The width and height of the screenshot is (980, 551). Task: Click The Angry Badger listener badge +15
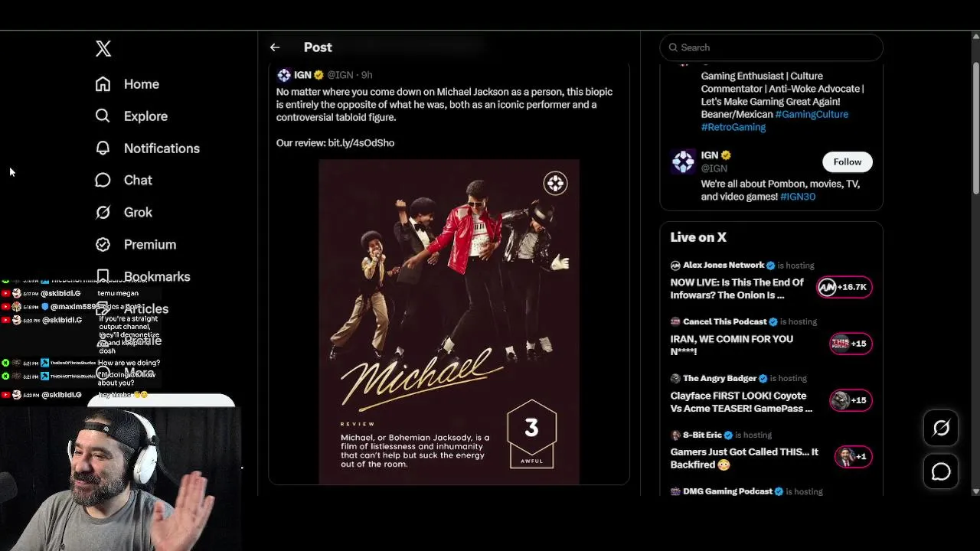[850, 400]
